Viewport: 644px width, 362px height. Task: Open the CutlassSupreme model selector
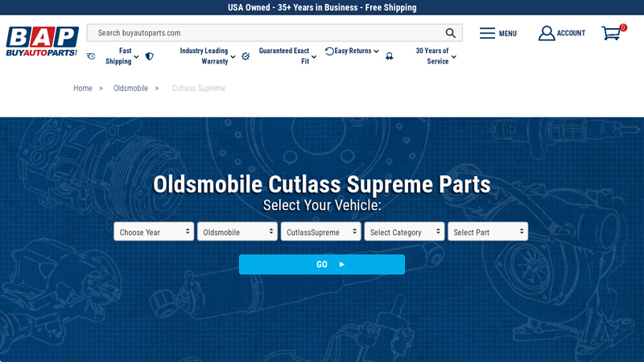tap(320, 232)
